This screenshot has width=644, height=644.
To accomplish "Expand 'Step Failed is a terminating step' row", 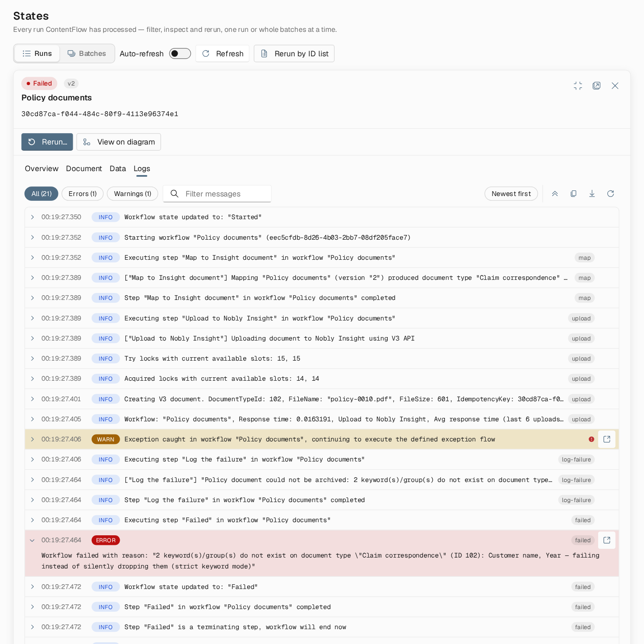I will pyautogui.click(x=32, y=627).
